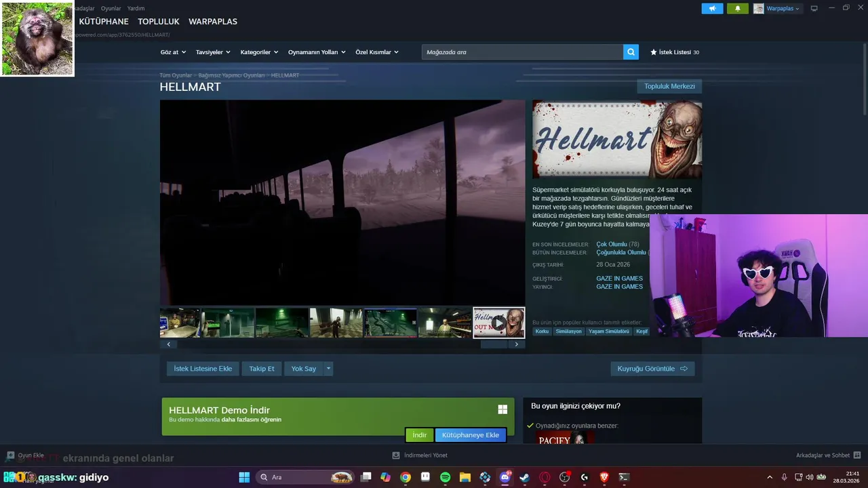The height and width of the screenshot is (488, 868).
Task: Open Discord from taskbar
Action: (505, 477)
